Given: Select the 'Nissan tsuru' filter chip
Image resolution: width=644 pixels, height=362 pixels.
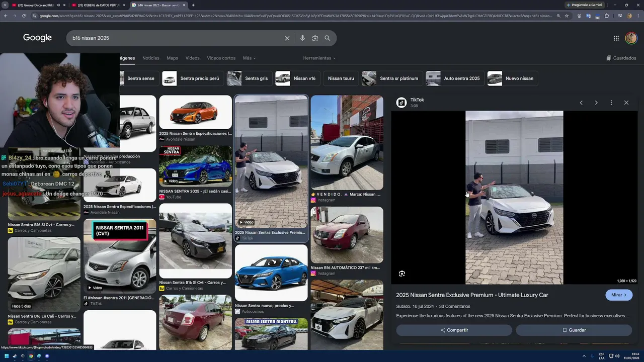Looking at the screenshot, I should tap(341, 78).
